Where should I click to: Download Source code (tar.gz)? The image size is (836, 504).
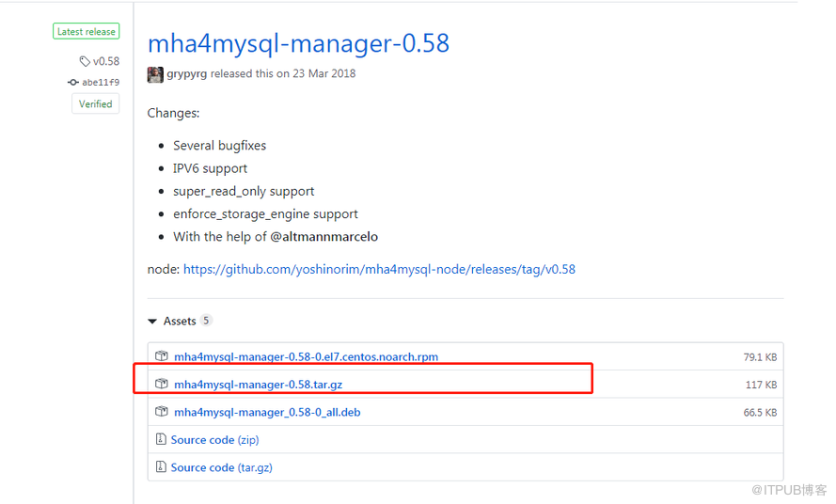pos(221,467)
